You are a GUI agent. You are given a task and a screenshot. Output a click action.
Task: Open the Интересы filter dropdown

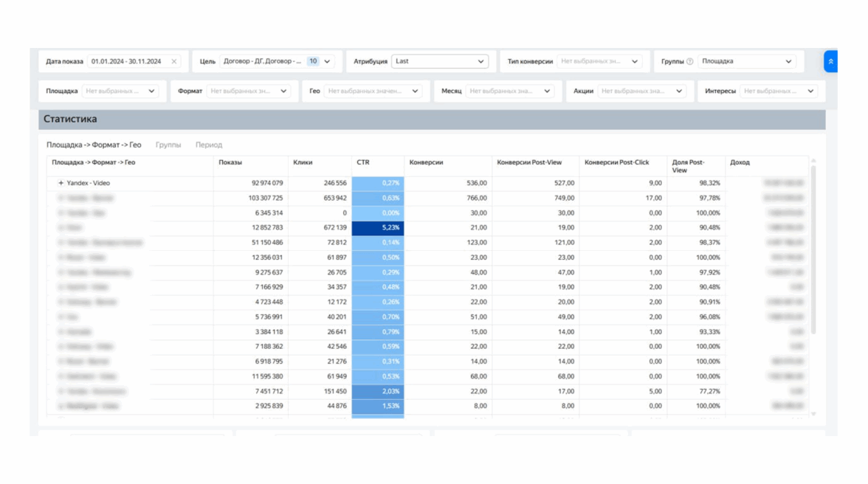pyautogui.click(x=778, y=91)
